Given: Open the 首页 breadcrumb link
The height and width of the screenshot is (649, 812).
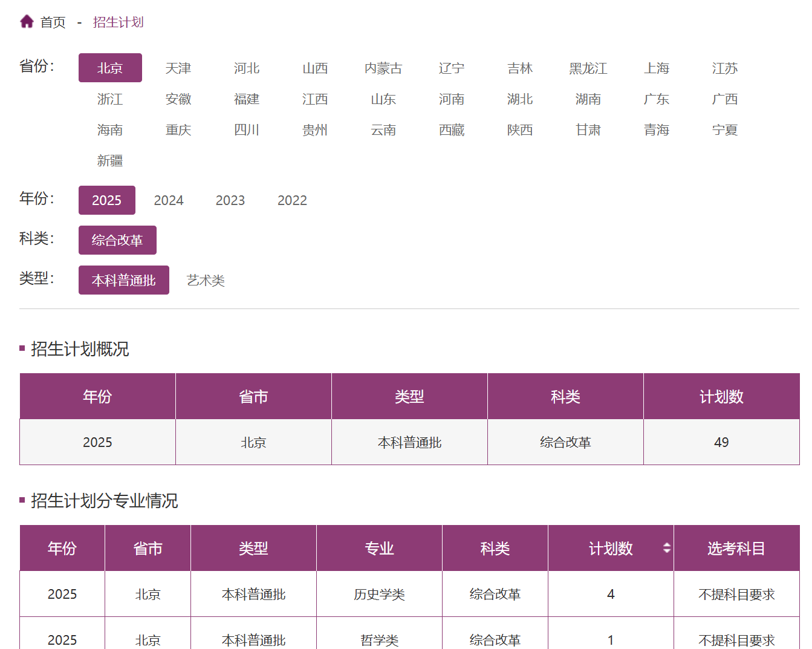Looking at the screenshot, I should tap(53, 22).
